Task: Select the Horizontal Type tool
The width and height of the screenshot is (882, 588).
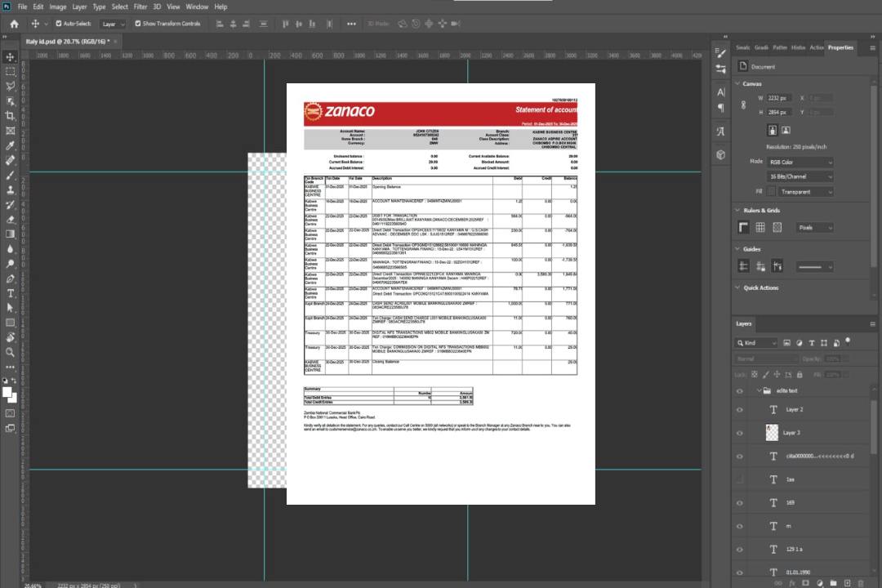Action: [x=10, y=293]
